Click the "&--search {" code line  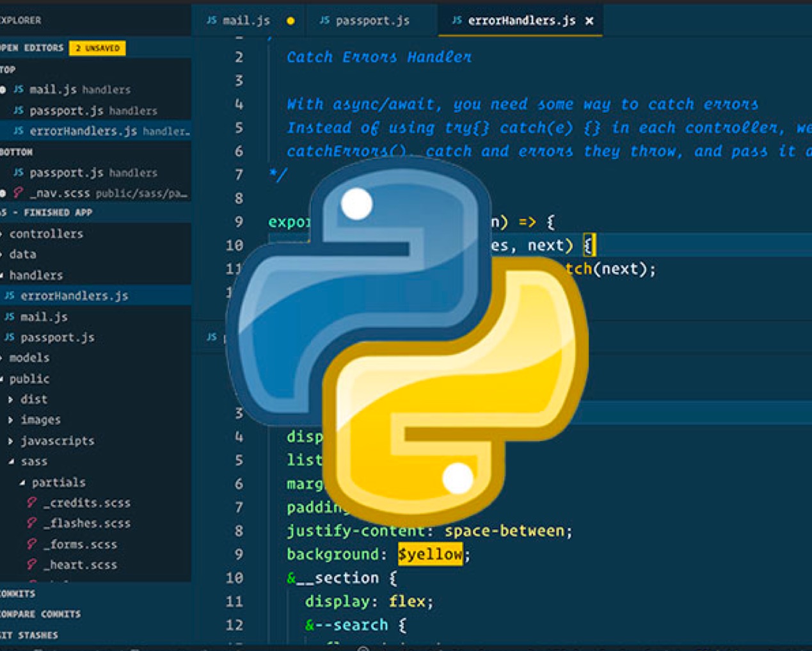[x=355, y=625]
